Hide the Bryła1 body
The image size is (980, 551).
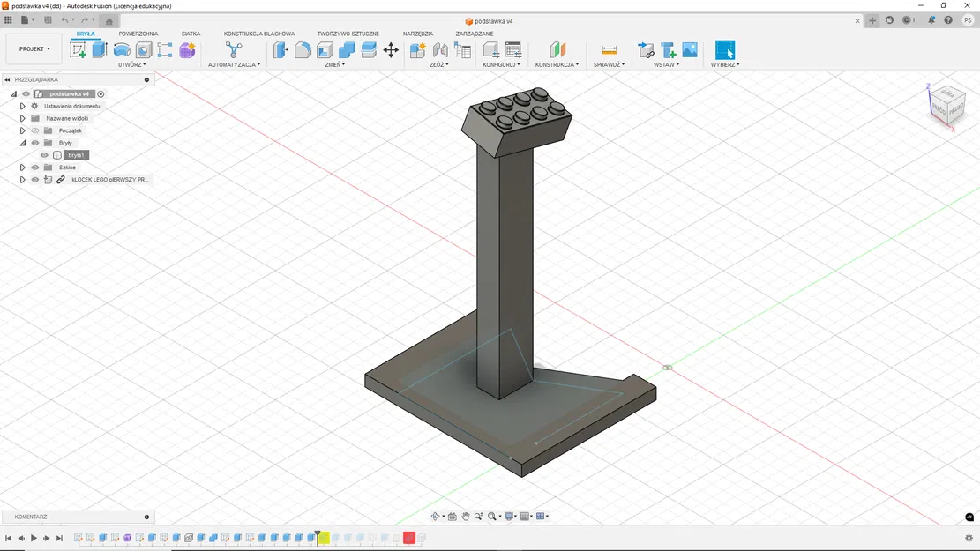click(x=44, y=155)
